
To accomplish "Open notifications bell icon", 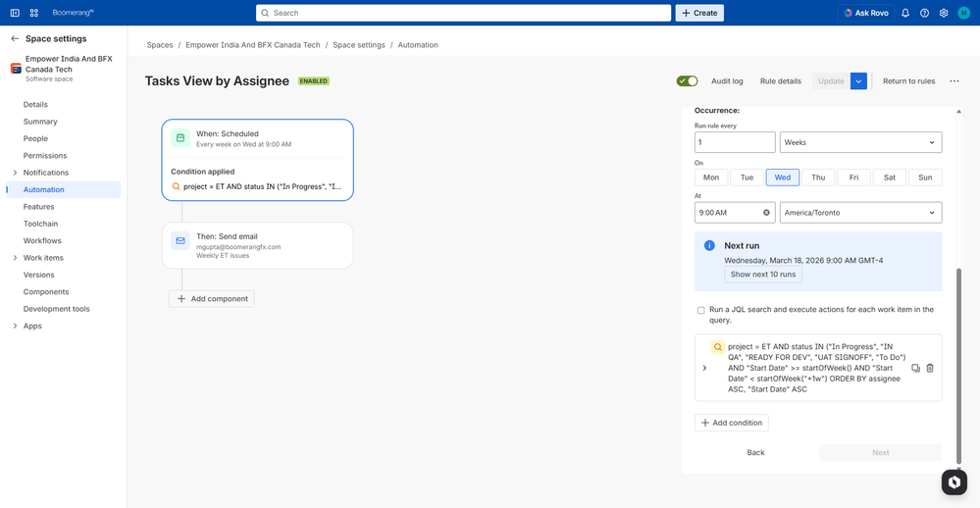I will tap(905, 13).
